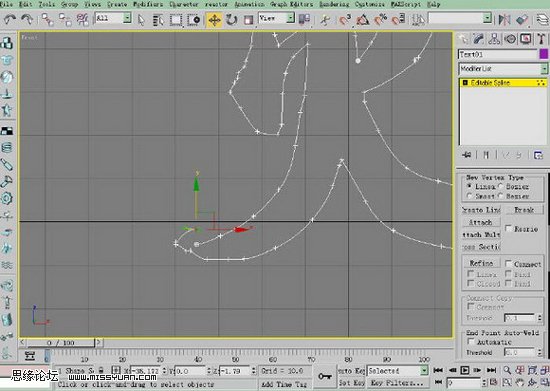This screenshot has width=550, height=391.
Task: Toggle the Percent Snap icon
Action: [380, 19]
